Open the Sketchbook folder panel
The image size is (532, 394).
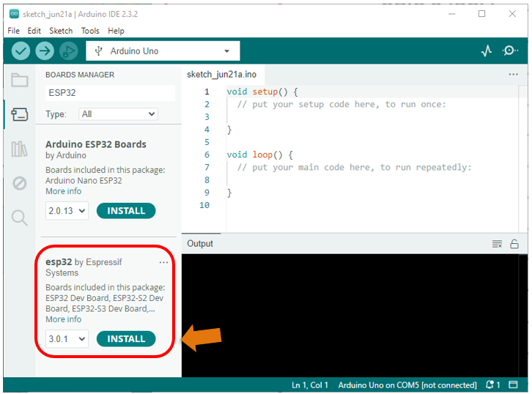(x=19, y=80)
